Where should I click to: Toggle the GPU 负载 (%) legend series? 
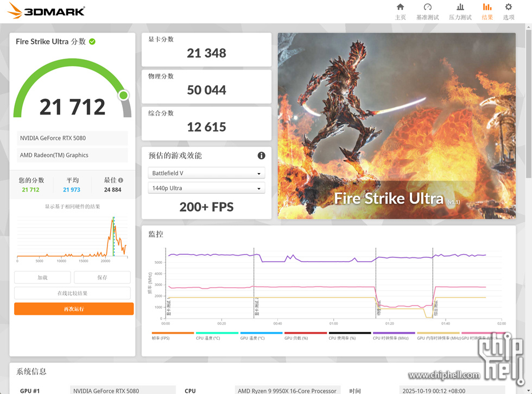(305, 333)
